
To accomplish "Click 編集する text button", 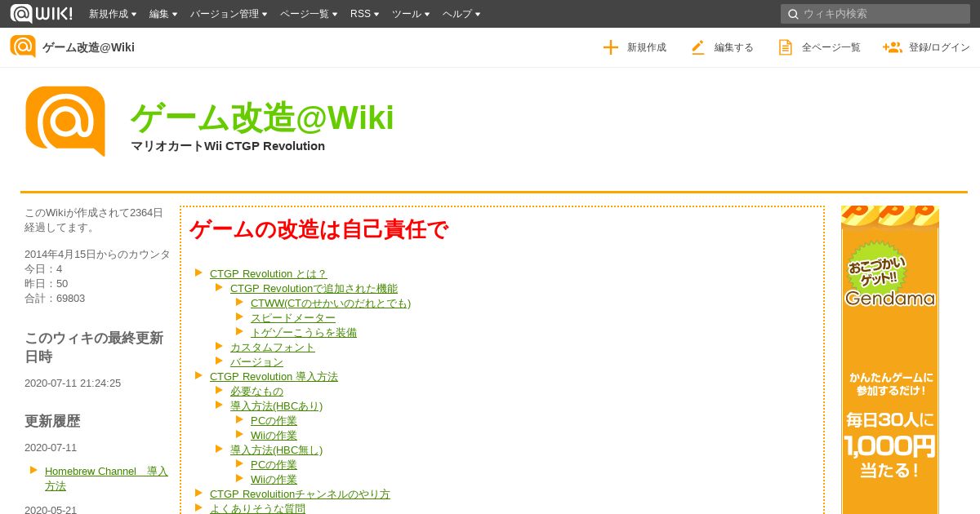I will point(734,47).
